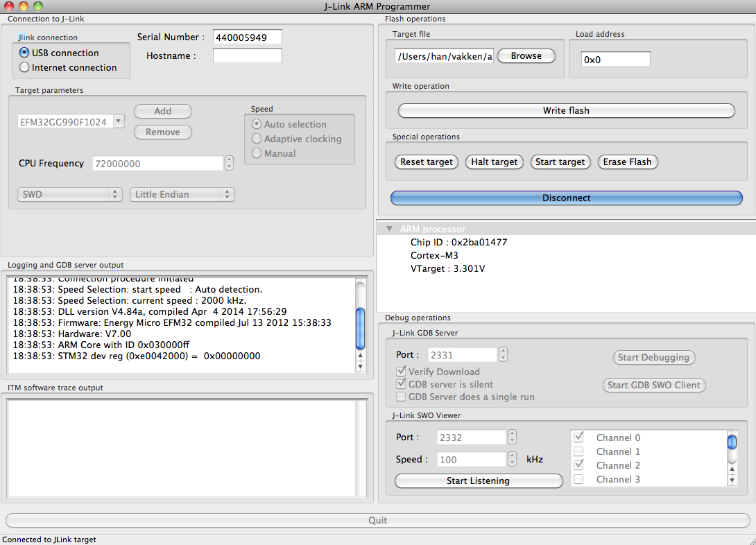Click the SWO Viewer port stepper
Screen dimensions: 756x545
coord(512,437)
